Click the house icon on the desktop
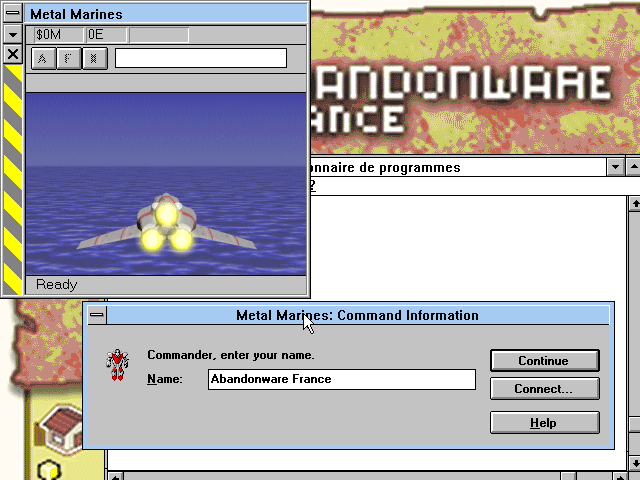640x480 pixels. 60,429
